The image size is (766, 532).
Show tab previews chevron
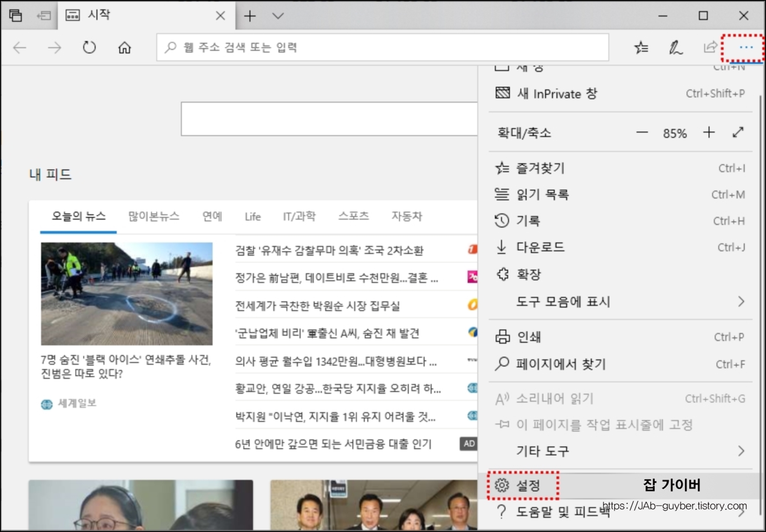click(278, 16)
